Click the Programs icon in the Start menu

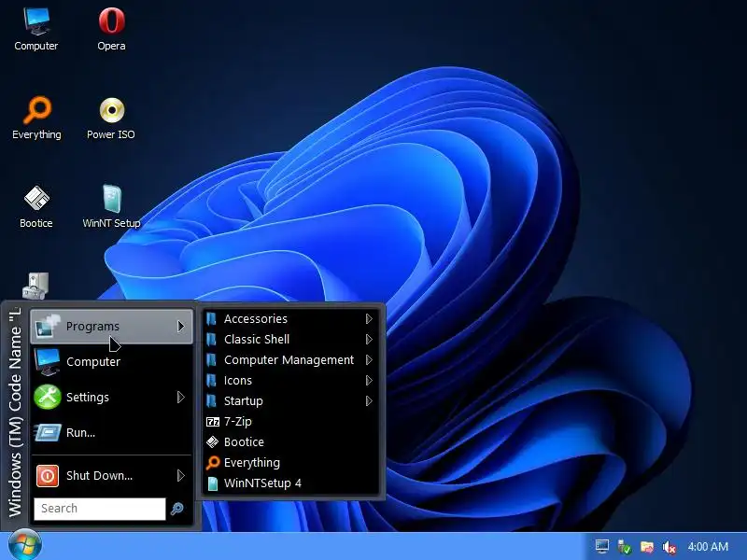coord(48,326)
